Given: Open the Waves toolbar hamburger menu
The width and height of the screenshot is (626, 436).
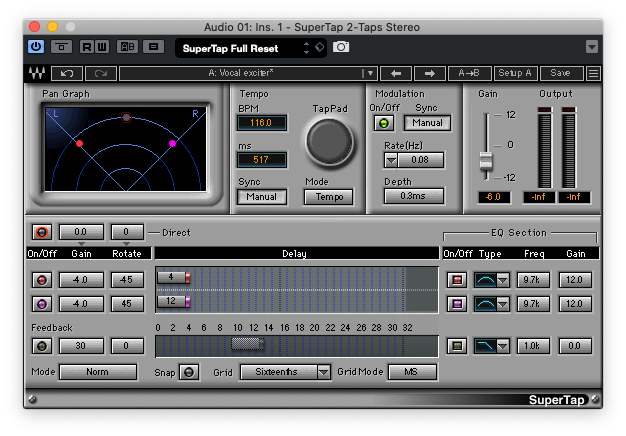Looking at the screenshot, I should click(x=593, y=73).
